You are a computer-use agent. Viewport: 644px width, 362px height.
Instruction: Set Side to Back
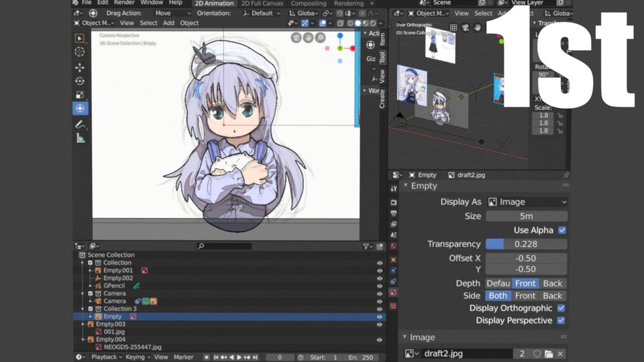point(552,296)
